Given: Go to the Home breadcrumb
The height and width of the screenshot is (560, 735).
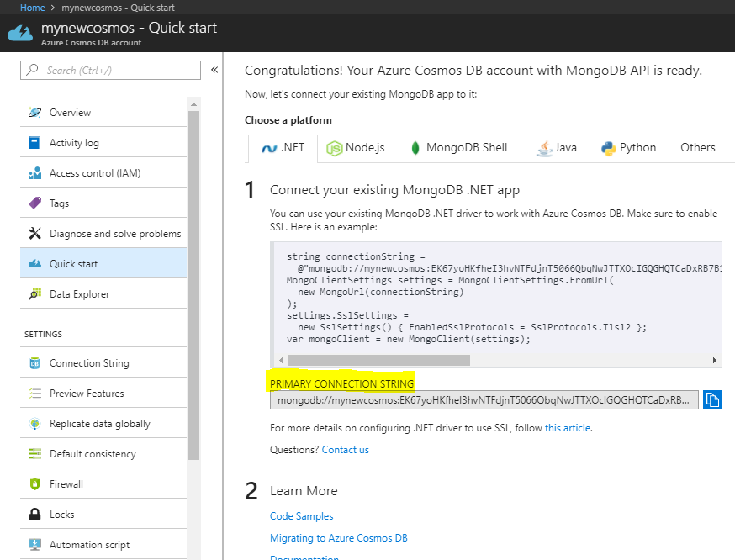Looking at the screenshot, I should pos(32,8).
